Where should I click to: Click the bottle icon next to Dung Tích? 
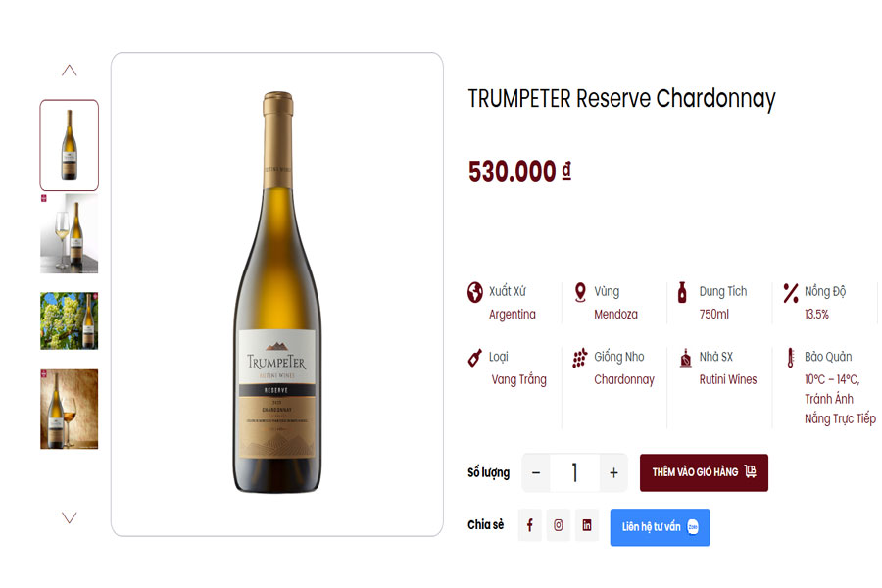coord(683,291)
